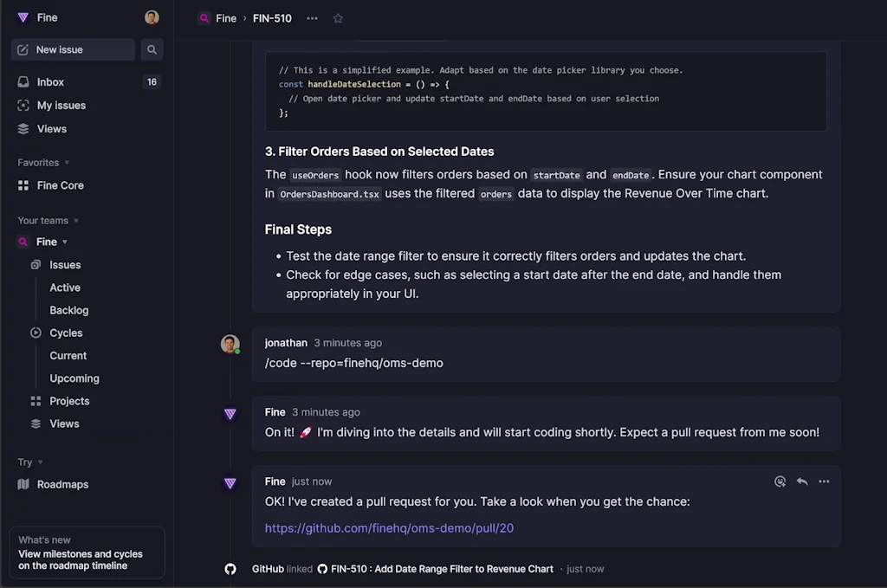Switch to the Active issues view

tap(64, 287)
